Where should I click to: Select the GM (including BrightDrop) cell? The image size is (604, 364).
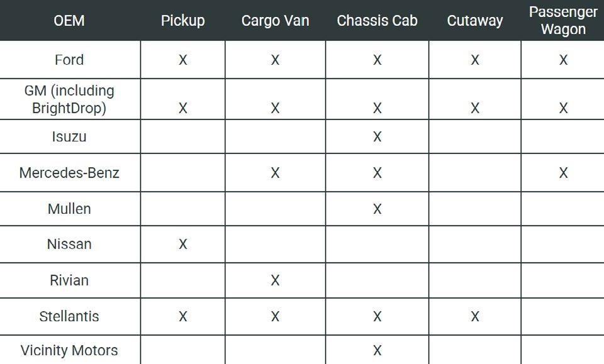click(x=69, y=99)
